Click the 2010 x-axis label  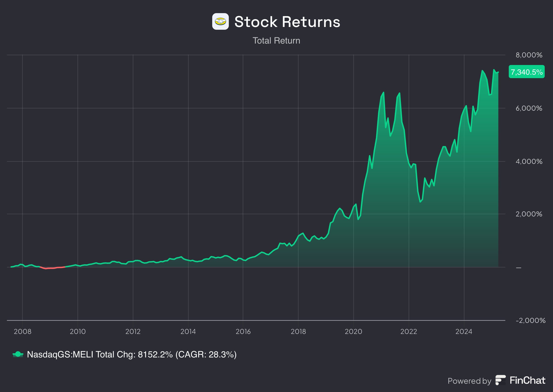(x=78, y=331)
